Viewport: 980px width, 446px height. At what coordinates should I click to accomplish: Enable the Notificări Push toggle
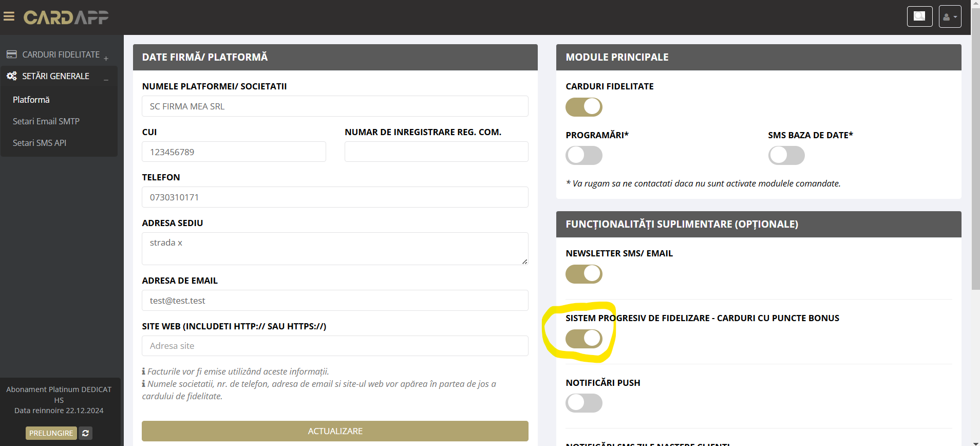(584, 403)
